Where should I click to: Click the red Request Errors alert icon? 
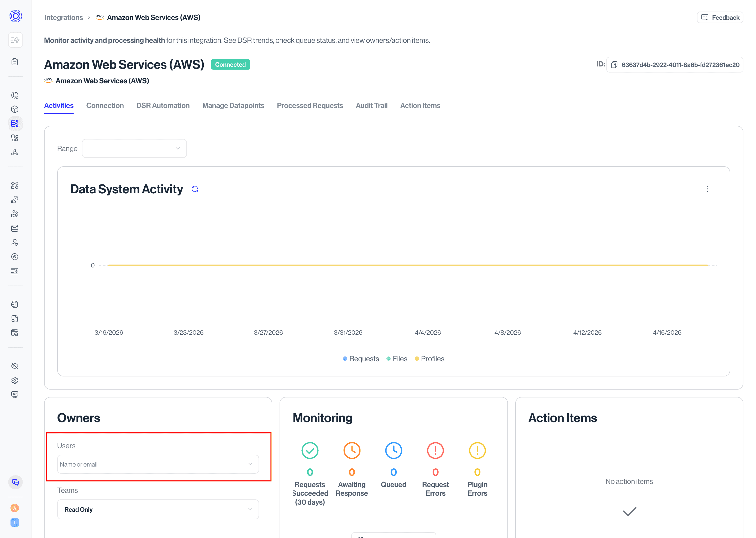(435, 451)
